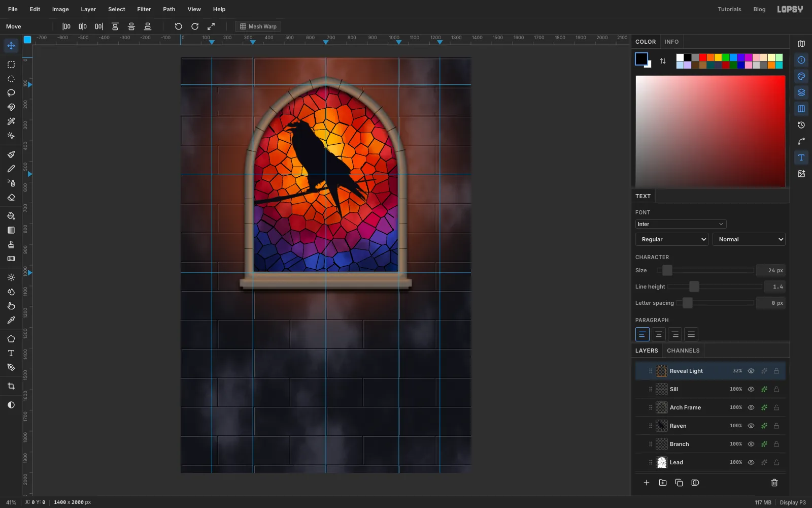Select the eyedropper tool
812x508 pixels.
point(11,320)
